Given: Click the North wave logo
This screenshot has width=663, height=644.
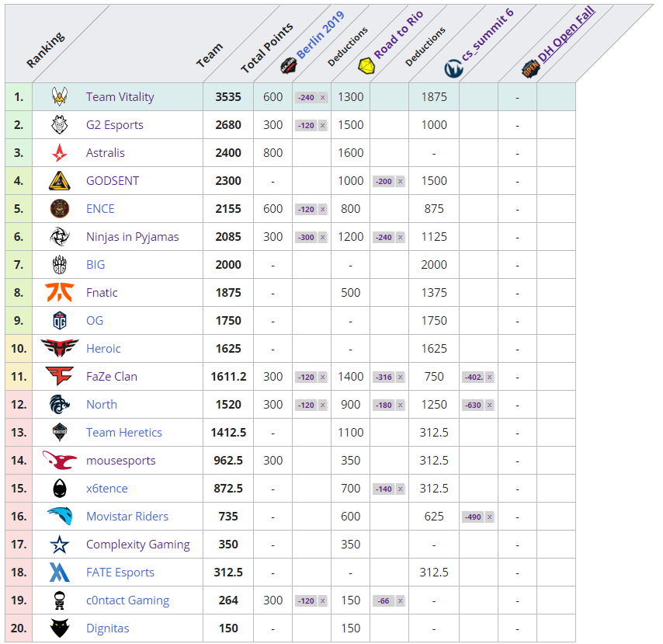Looking at the screenshot, I should 60,404.
